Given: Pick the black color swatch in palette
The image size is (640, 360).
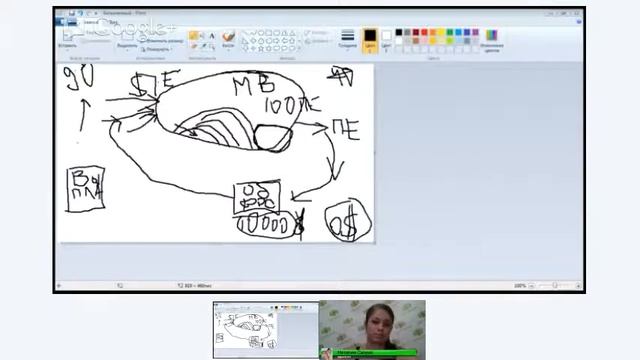Looking at the screenshot, I should click(x=399, y=32).
